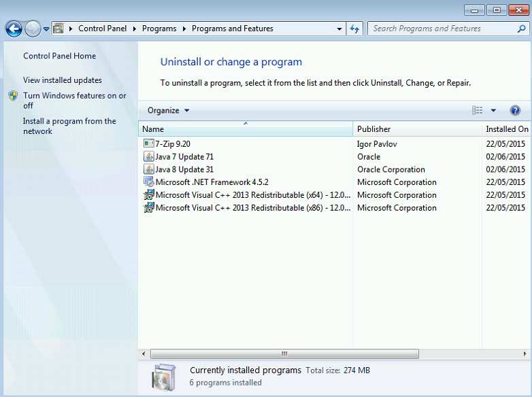The image size is (532, 397).
Task: Open Install a program from the network
Action: (69, 126)
